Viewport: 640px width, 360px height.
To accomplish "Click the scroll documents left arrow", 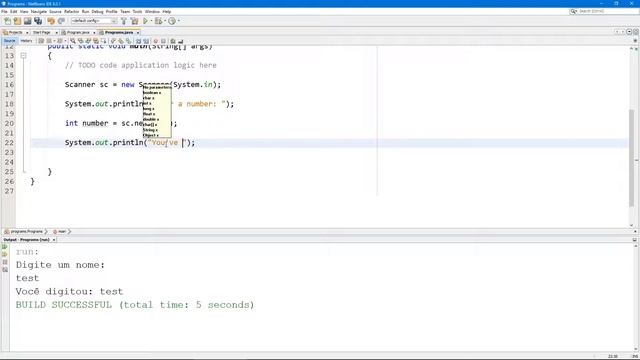I will tap(617, 32).
